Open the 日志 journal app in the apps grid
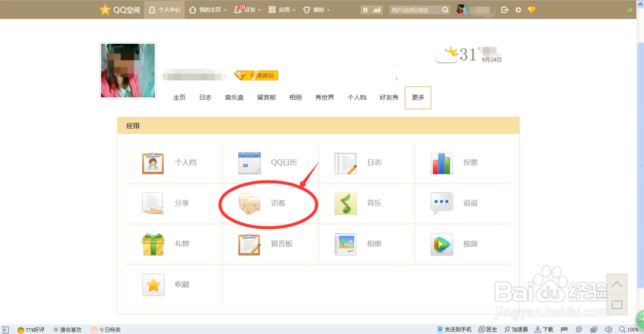 (x=345, y=163)
